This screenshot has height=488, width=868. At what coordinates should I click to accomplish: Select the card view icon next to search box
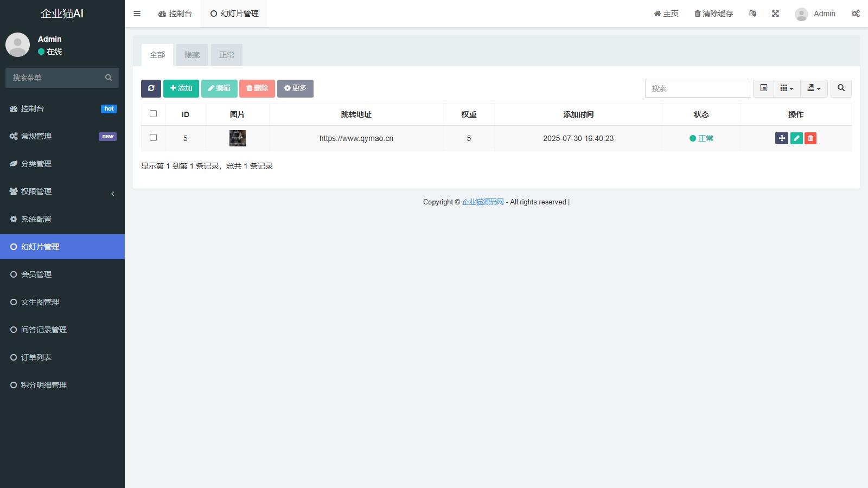(763, 88)
